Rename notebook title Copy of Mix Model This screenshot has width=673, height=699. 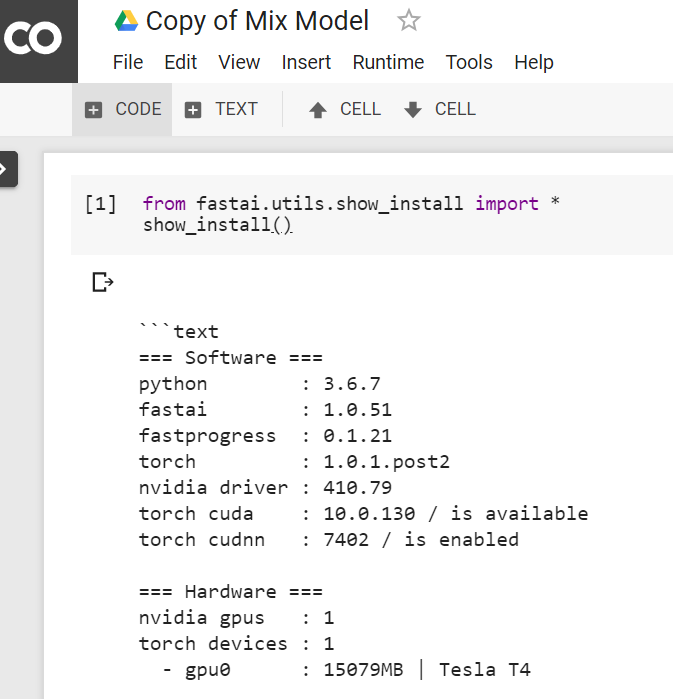pyautogui.click(x=257, y=21)
